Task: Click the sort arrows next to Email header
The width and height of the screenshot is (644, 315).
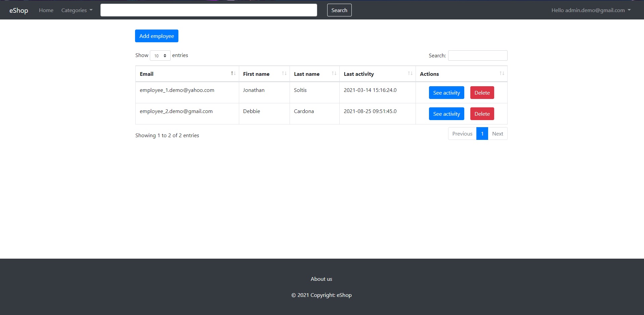Action: (233, 73)
